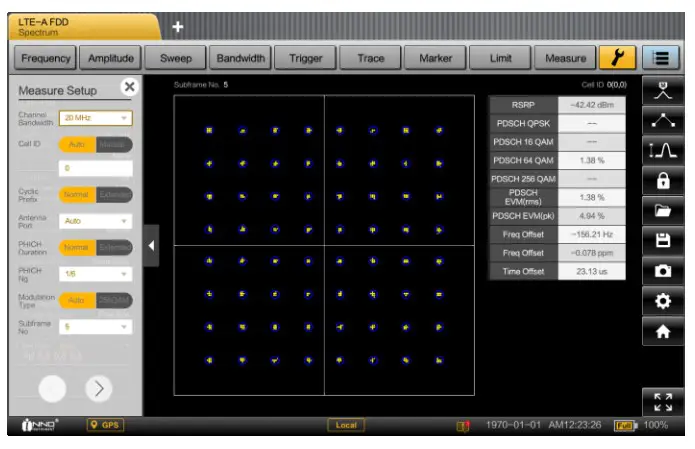This screenshot has height=449, width=695.
Task: Open the Measure menu
Action: (x=565, y=58)
